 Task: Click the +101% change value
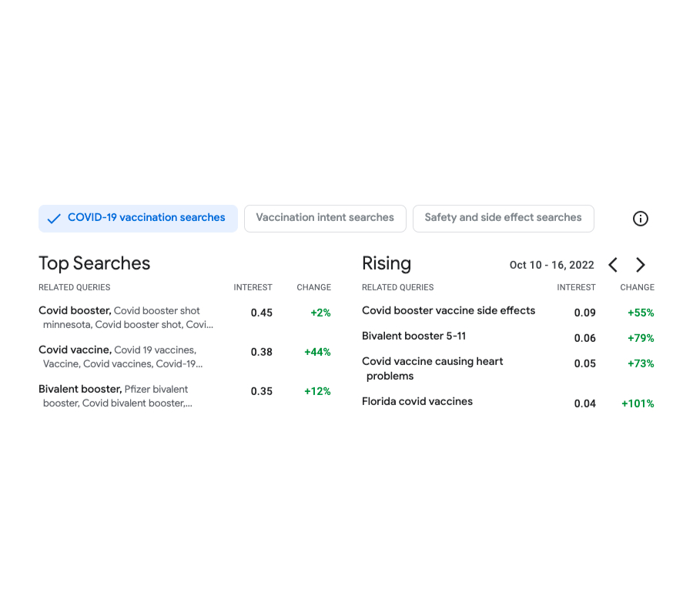(638, 403)
